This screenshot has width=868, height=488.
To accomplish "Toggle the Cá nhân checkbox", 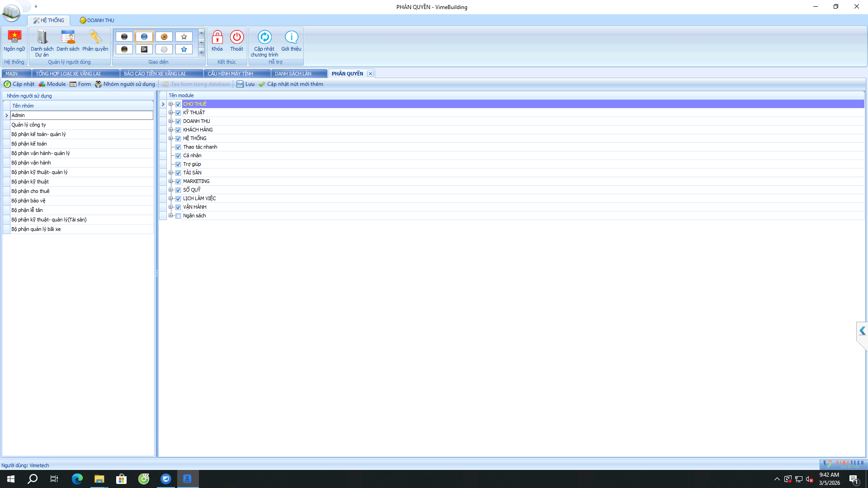I will click(x=178, y=156).
